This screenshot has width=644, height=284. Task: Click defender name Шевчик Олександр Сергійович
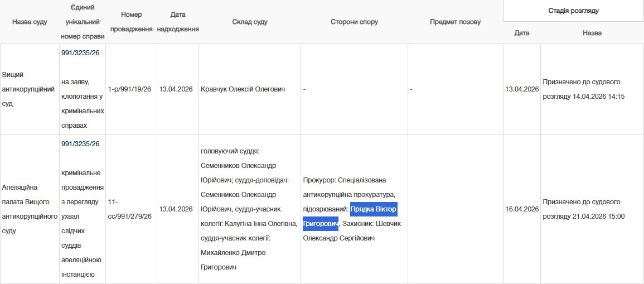(x=352, y=231)
